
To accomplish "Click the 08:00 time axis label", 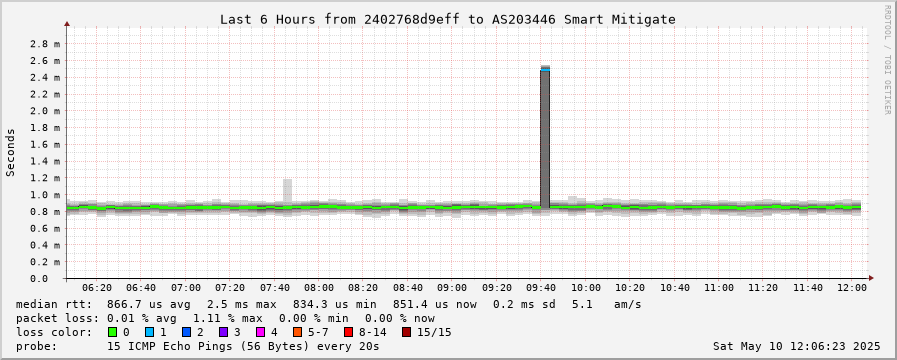I will coord(319,287).
